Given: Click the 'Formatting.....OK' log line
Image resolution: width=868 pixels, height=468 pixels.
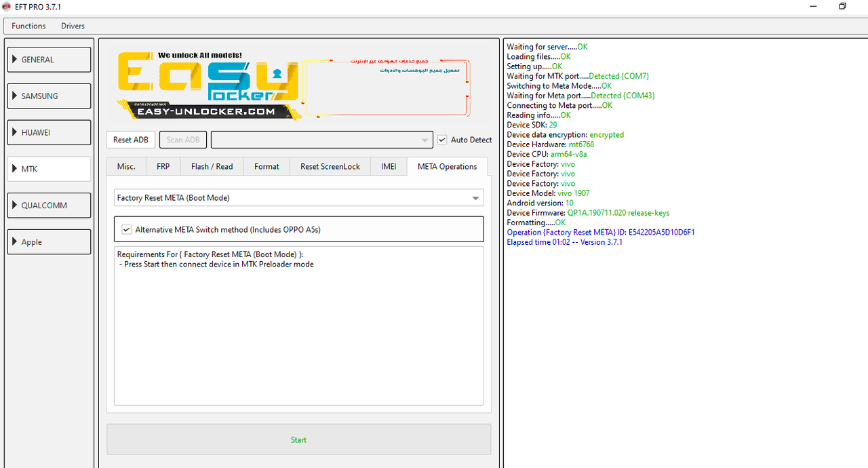Looking at the screenshot, I should [x=536, y=222].
